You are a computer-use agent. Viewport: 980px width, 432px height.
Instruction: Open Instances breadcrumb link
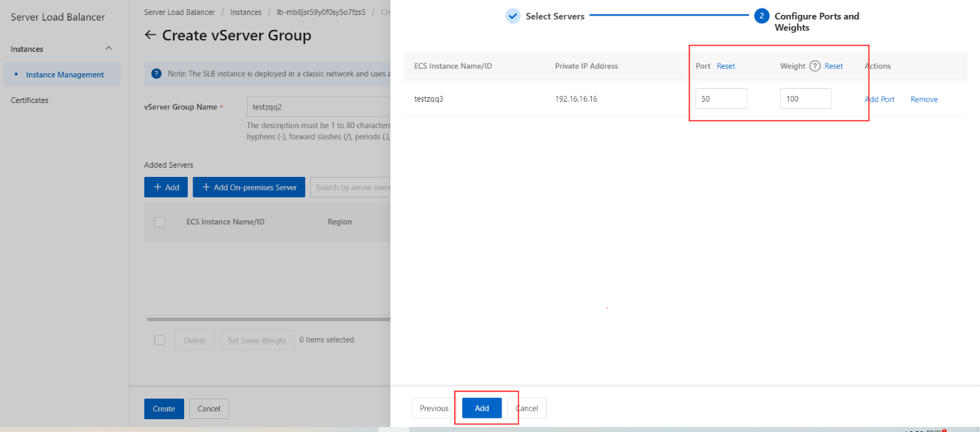click(x=246, y=12)
